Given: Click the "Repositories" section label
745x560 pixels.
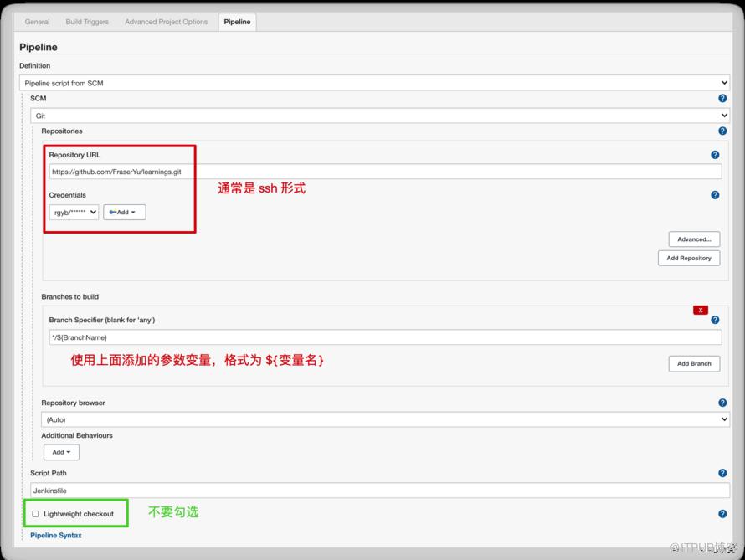Looking at the screenshot, I should [62, 131].
